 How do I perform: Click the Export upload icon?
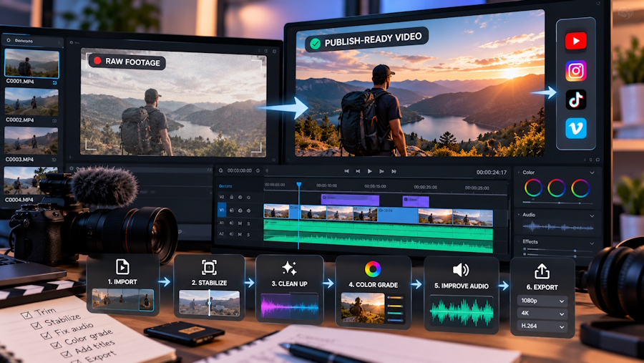coord(542,271)
